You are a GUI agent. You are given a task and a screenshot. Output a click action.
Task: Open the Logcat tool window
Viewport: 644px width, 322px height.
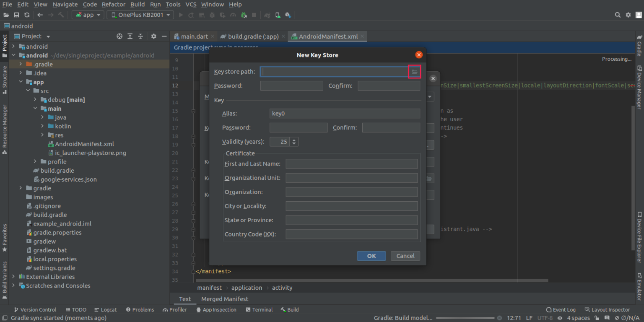[105, 310]
